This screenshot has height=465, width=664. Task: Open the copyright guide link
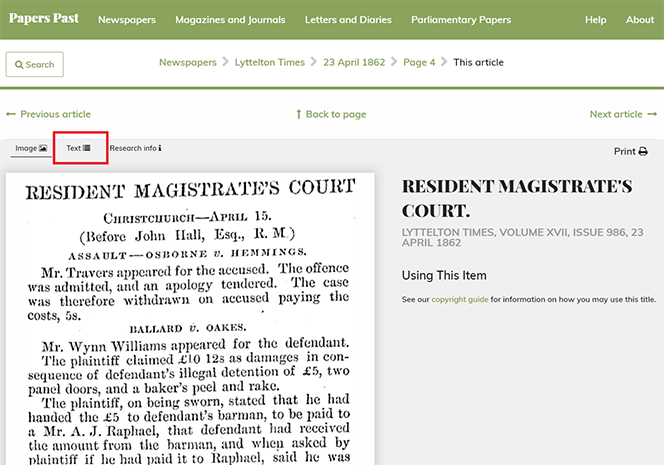point(460,299)
